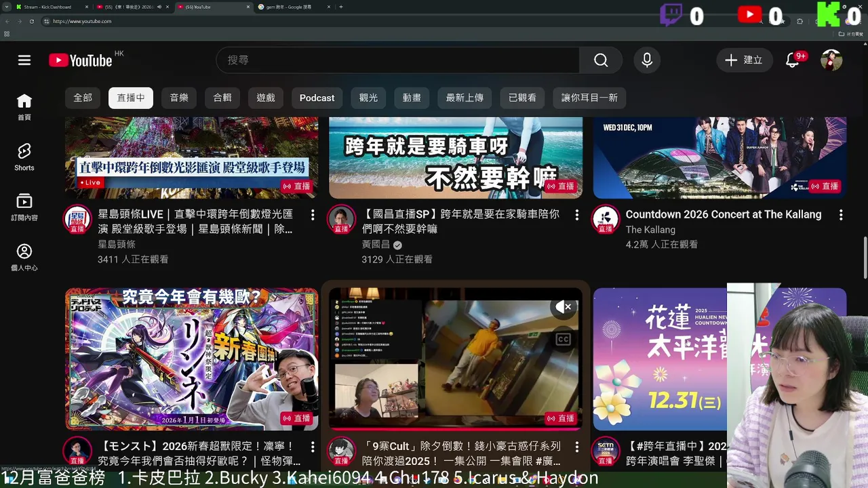The height and width of the screenshot is (488, 868).
Task: Open 訂閱內容 subscriptions in sidebar
Action: 24,207
